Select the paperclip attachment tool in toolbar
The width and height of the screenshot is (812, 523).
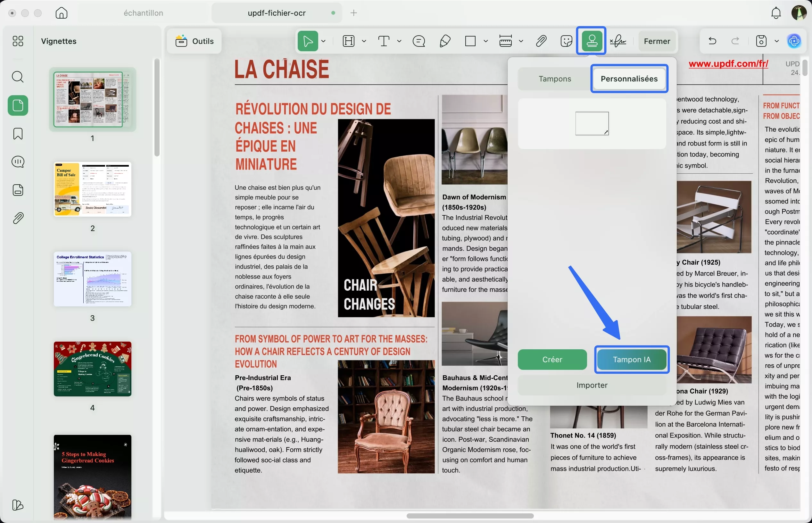point(541,41)
